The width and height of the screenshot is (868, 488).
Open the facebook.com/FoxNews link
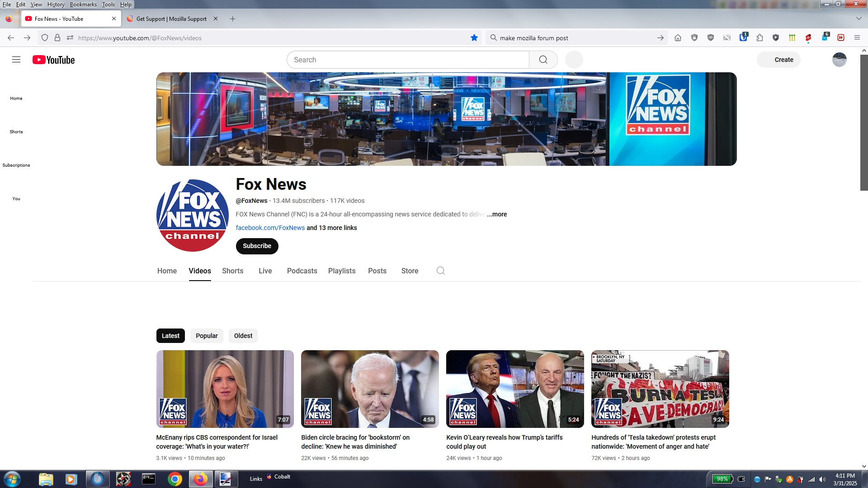(x=270, y=228)
